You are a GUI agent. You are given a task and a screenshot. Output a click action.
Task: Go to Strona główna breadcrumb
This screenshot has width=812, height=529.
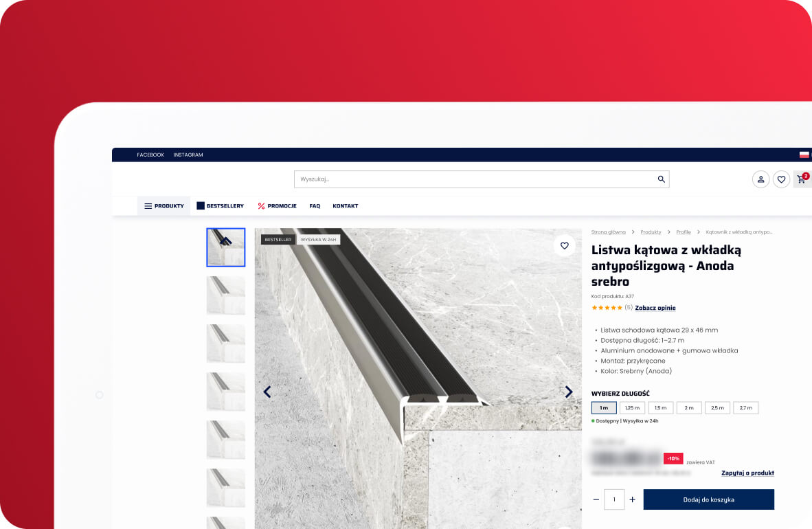609,232
